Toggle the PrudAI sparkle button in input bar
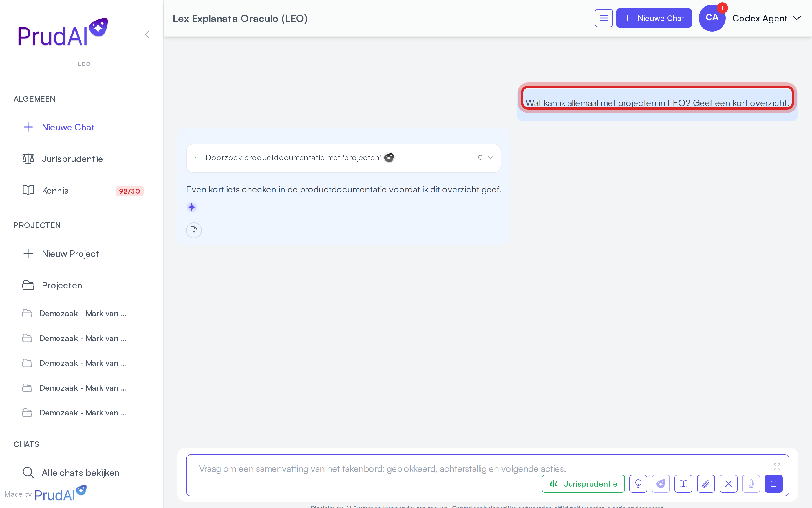 click(x=661, y=484)
